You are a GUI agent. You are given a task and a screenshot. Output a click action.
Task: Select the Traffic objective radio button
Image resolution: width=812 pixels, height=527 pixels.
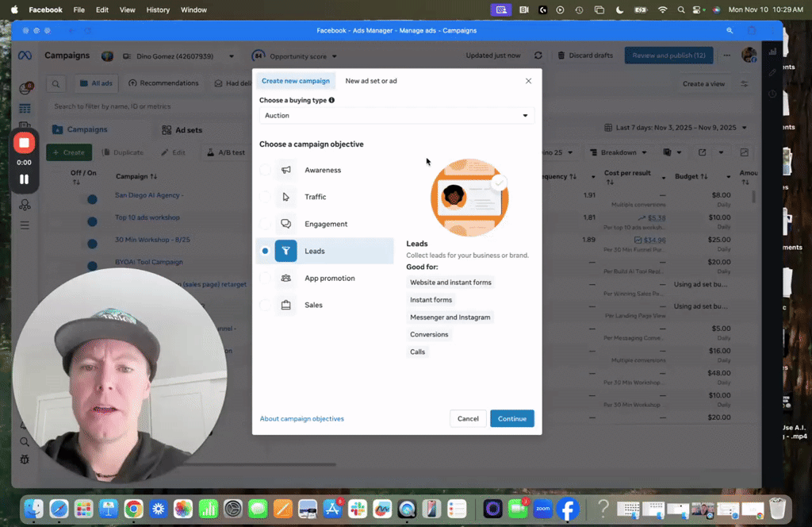[x=265, y=197]
